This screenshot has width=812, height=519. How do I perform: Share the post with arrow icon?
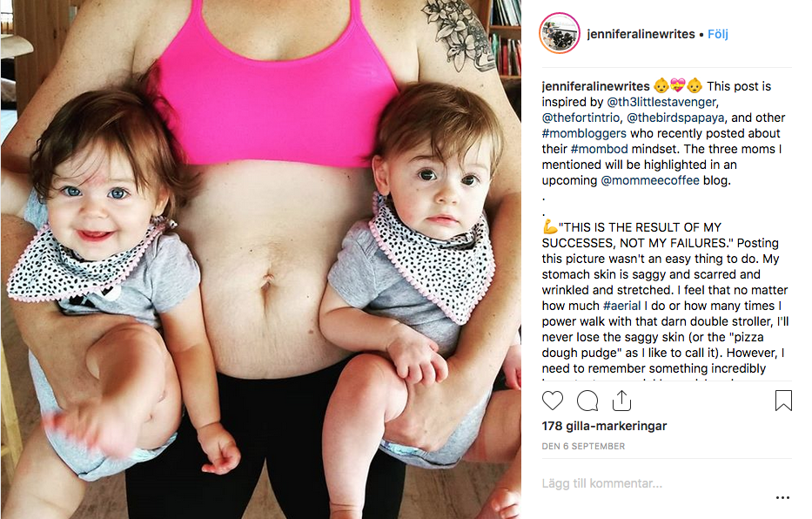[x=621, y=401]
